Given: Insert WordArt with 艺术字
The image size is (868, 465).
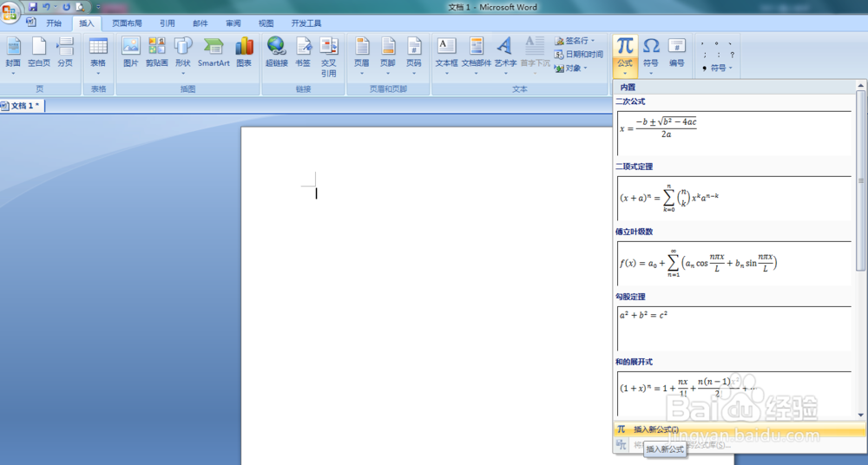Looking at the screenshot, I should point(505,56).
